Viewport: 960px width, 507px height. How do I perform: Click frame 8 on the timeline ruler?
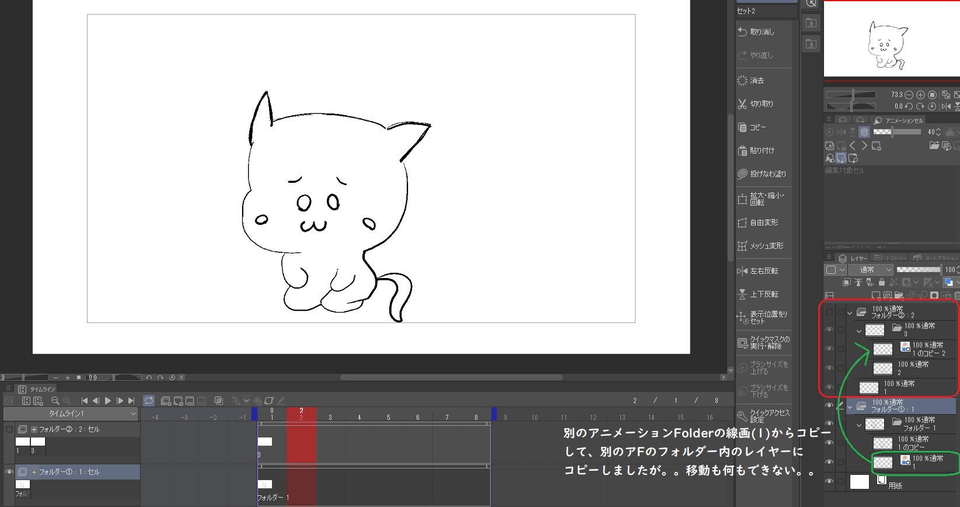[x=476, y=417]
